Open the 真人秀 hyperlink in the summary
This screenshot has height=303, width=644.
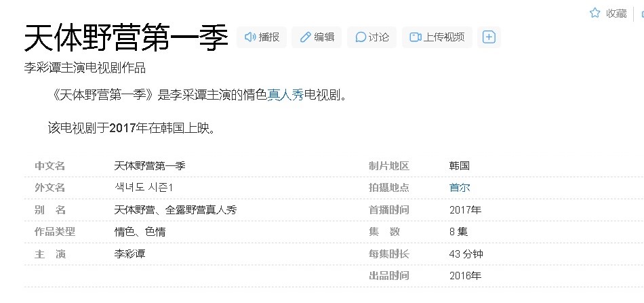(x=285, y=95)
